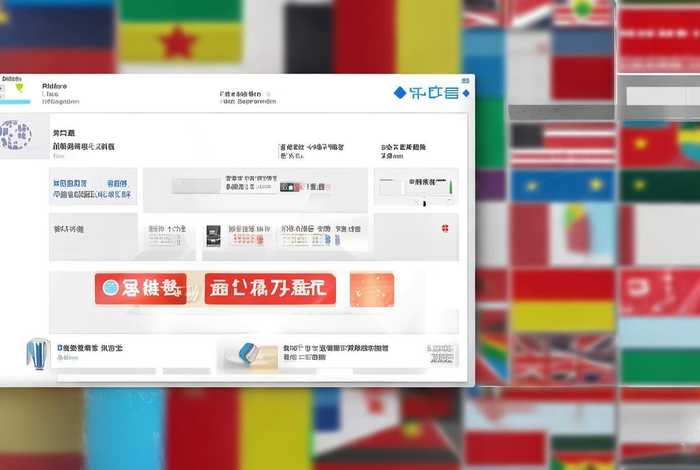This screenshot has width=700, height=470.
Task: Click the blue diamond logo in the header
Action: (400, 93)
